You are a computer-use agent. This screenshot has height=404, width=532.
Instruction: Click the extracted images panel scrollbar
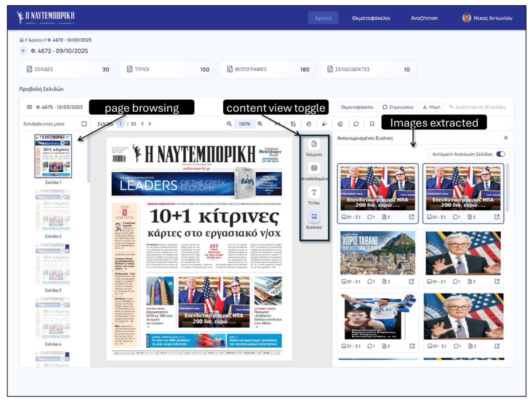point(508,188)
